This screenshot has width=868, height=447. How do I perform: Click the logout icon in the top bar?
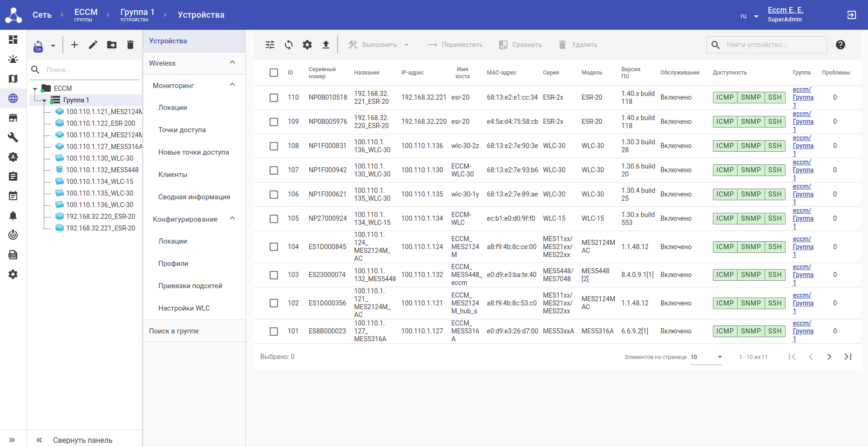click(852, 15)
